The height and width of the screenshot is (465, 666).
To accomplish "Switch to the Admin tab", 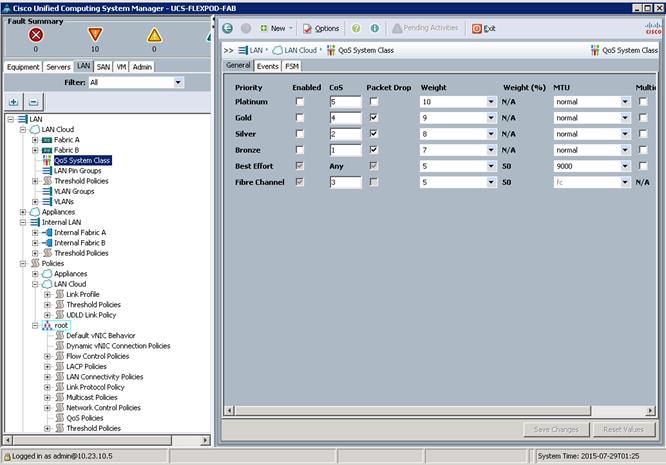I will (x=142, y=67).
